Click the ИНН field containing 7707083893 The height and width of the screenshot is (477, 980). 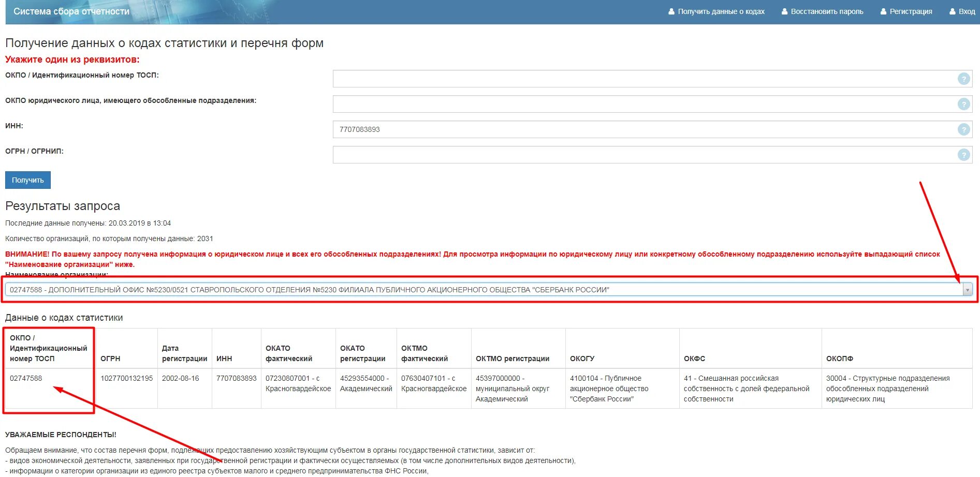pos(652,129)
